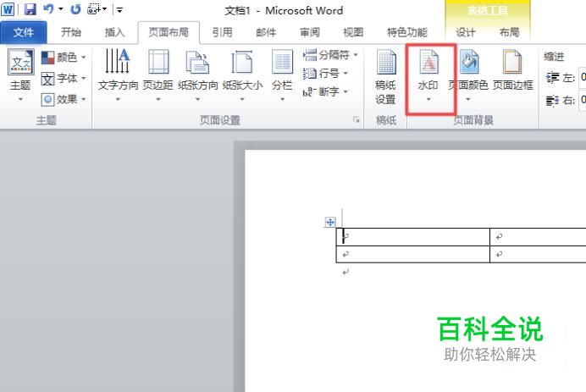Open the theme 颜色 dropdown
The height and width of the screenshot is (392, 586).
[64, 58]
